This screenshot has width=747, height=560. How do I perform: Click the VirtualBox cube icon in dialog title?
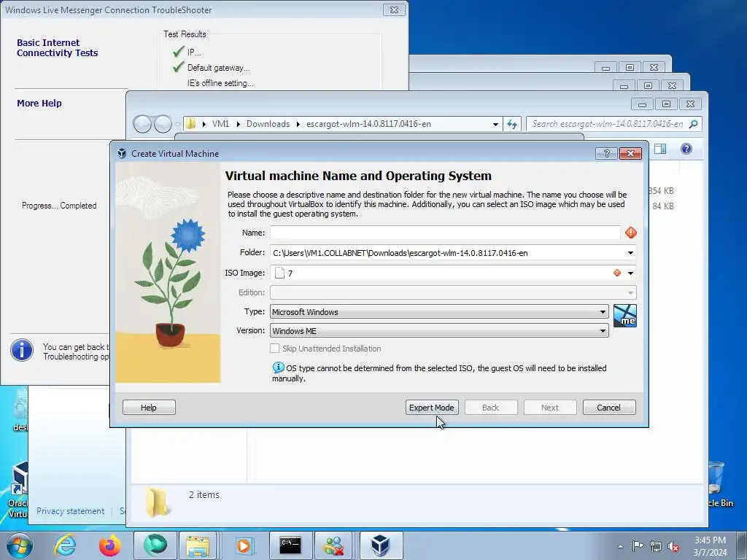(x=122, y=153)
